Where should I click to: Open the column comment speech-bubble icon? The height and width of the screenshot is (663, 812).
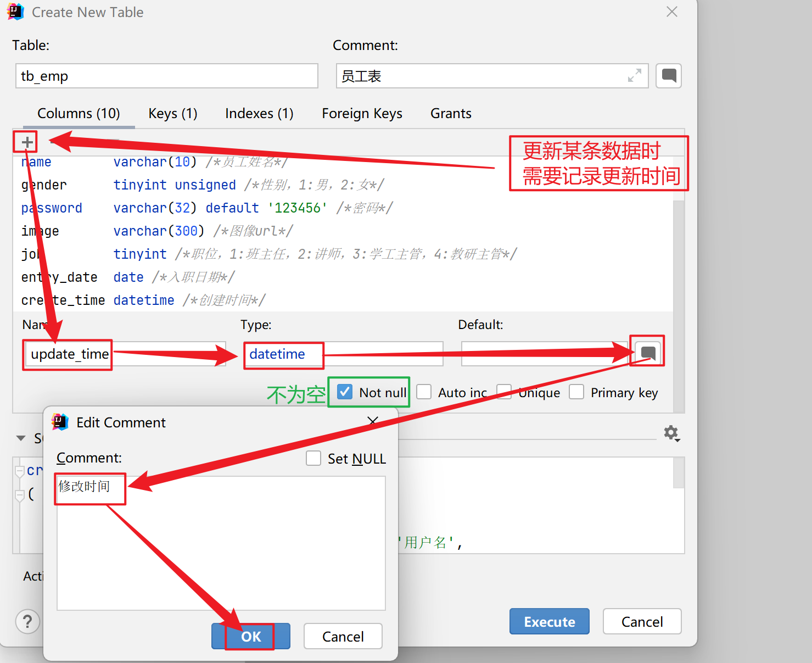coord(648,353)
